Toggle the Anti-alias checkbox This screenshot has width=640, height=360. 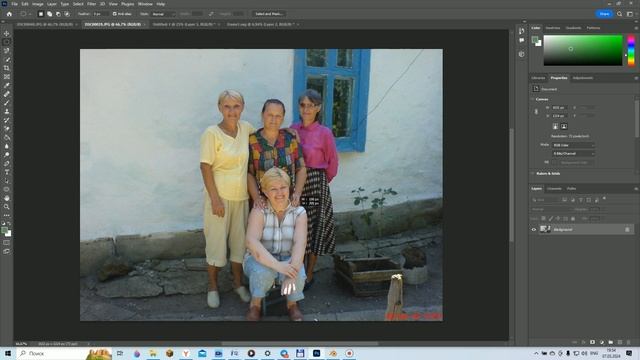114,14
